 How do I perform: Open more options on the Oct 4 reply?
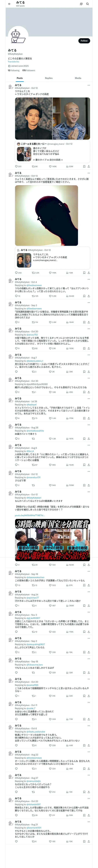(89, 279)
